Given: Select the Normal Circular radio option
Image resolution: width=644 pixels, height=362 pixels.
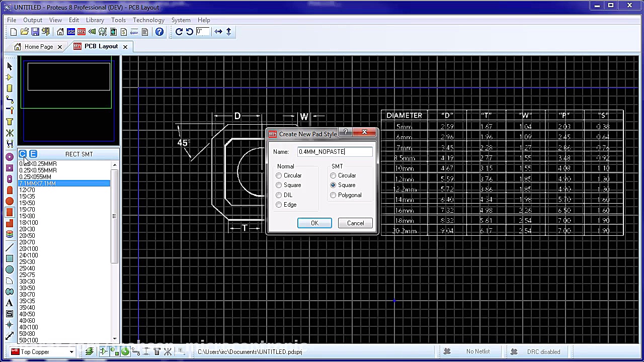Looking at the screenshot, I should click(279, 175).
